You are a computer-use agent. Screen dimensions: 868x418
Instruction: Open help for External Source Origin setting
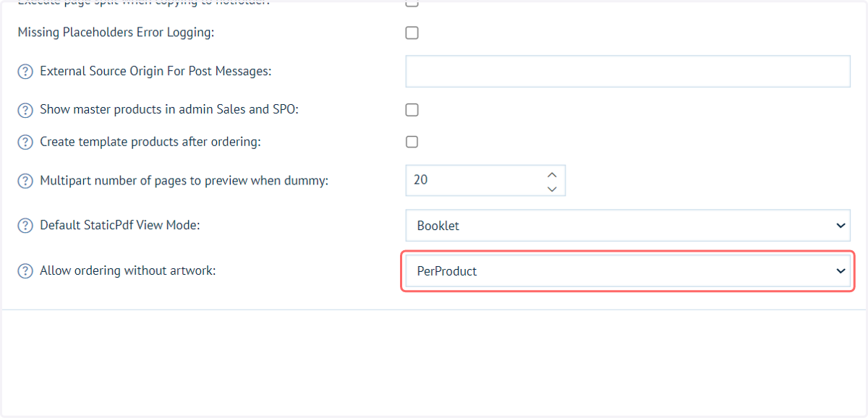pyautogui.click(x=25, y=72)
